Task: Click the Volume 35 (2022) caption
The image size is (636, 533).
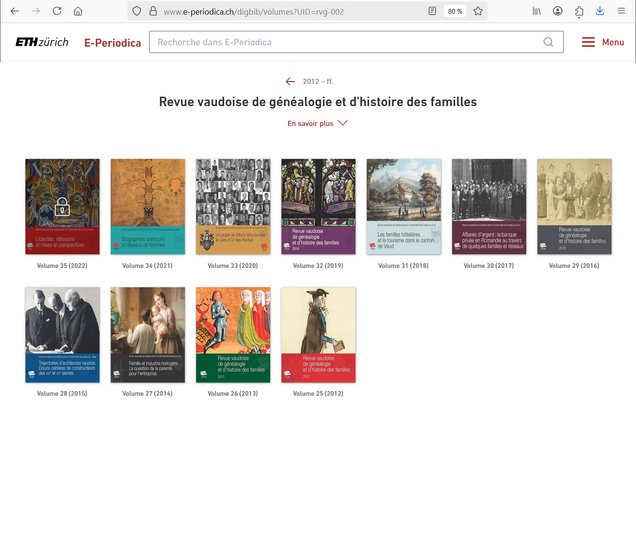Action: 62,266
